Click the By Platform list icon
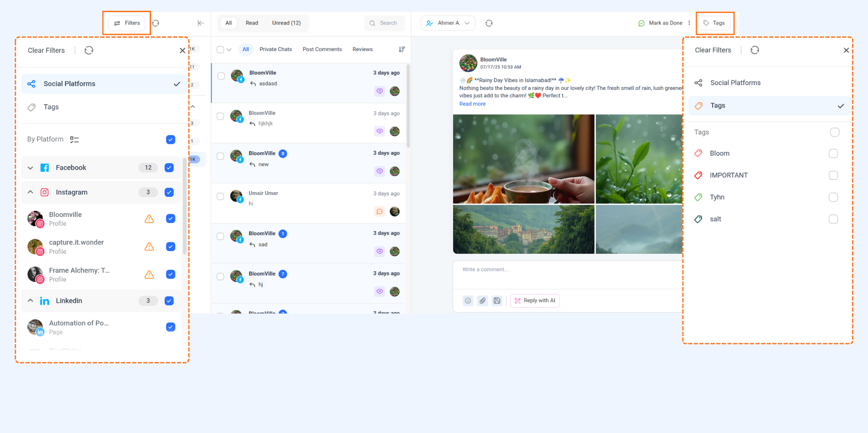 point(74,139)
